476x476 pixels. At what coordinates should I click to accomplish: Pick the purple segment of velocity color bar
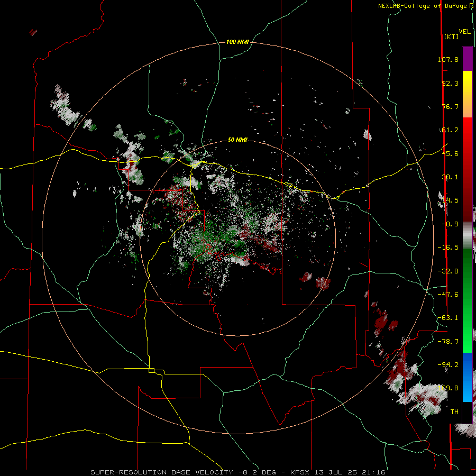[x=467, y=59]
